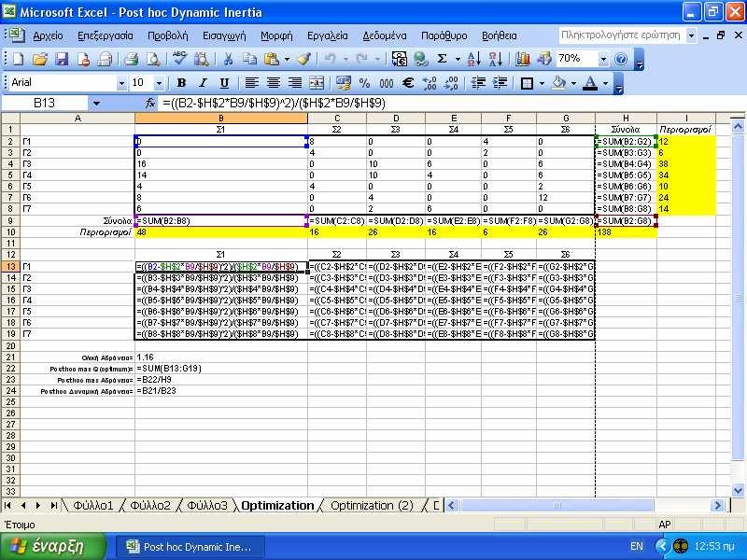Cut selection with scissors icon
Screen dimensions: 747x560
[228, 59]
